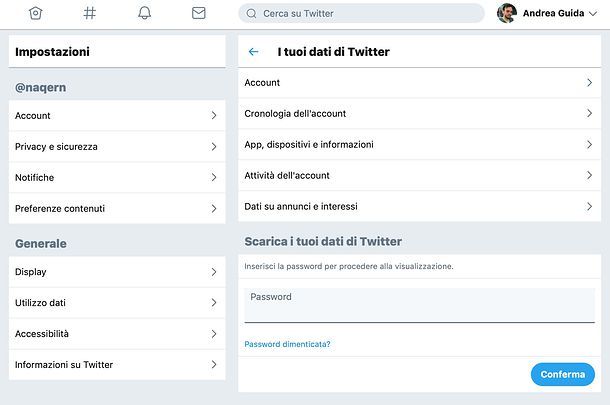Open Dati su annunci e interessi
Viewport: 610px width, 405px height.
pyautogui.click(x=419, y=206)
